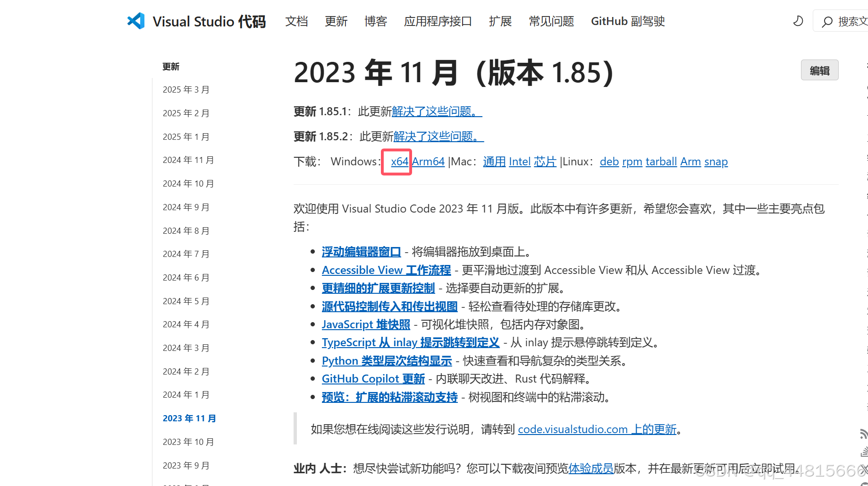The width and height of the screenshot is (868, 486).
Task: Select 2025 年 1 月 in sidebar
Action: click(186, 137)
